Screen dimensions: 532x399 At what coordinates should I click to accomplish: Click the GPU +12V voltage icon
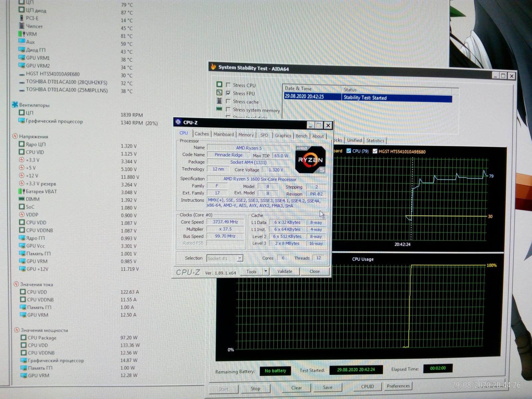point(22,269)
